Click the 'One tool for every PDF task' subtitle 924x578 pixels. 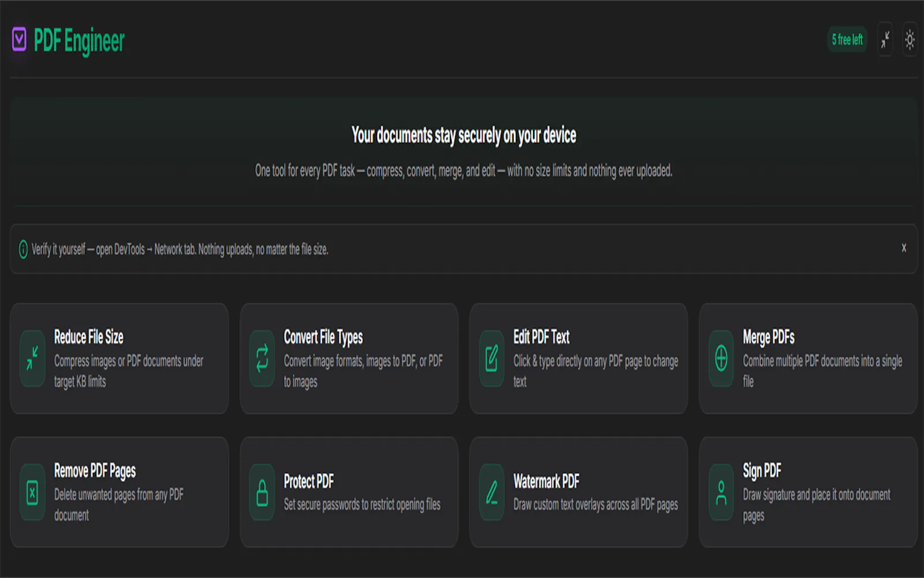[x=464, y=171]
